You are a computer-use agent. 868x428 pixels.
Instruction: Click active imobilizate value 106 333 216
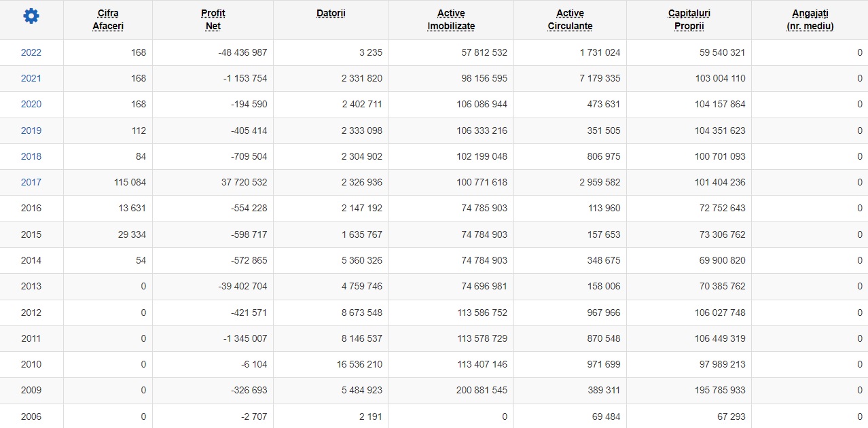coord(482,130)
